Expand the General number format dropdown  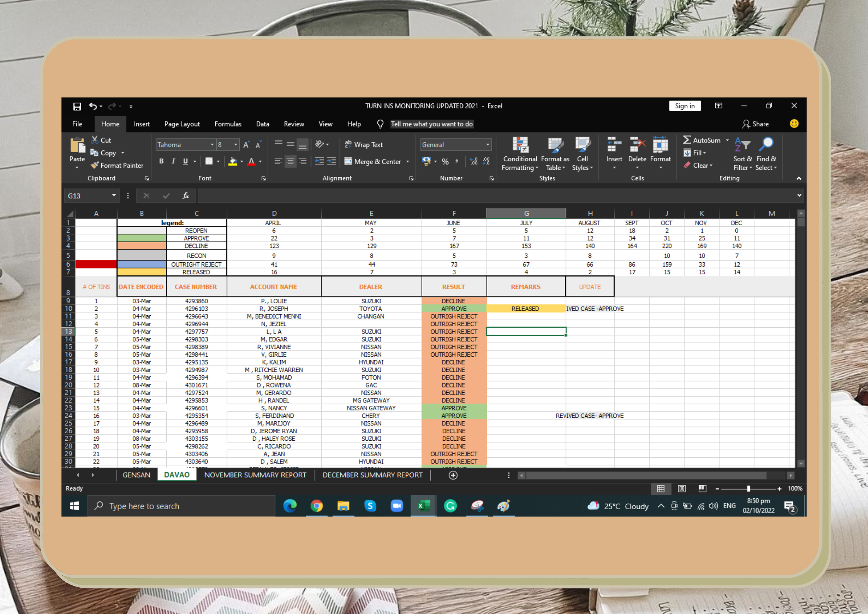pos(488,145)
